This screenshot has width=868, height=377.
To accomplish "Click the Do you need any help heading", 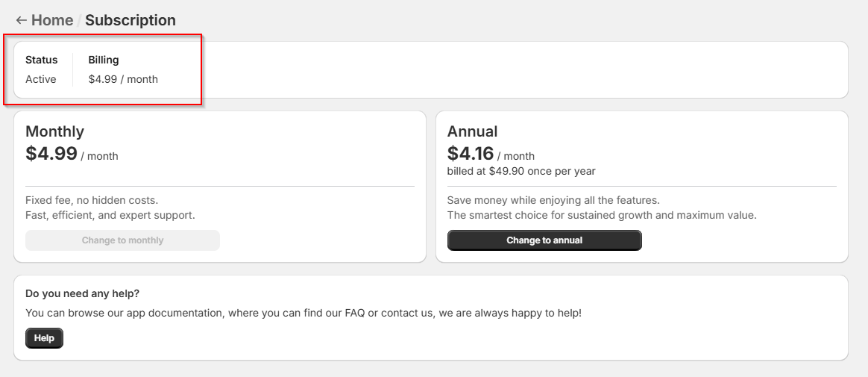I will click(83, 293).
